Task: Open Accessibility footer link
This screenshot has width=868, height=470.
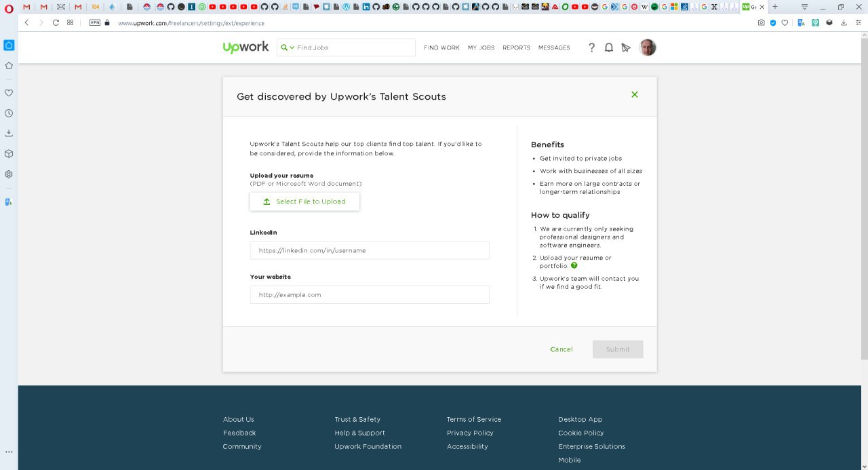Action: click(467, 446)
